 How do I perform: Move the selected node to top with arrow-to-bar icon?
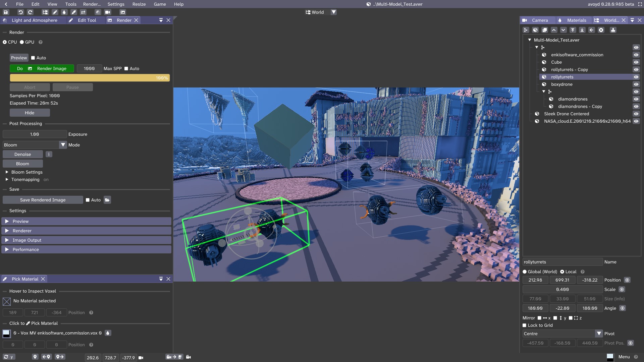(x=573, y=30)
